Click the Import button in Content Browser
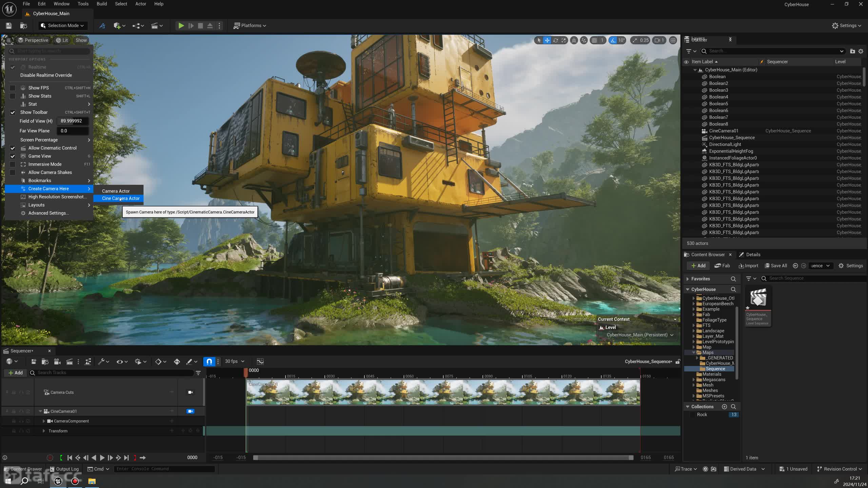Viewport: 868px width, 488px height. click(748, 266)
